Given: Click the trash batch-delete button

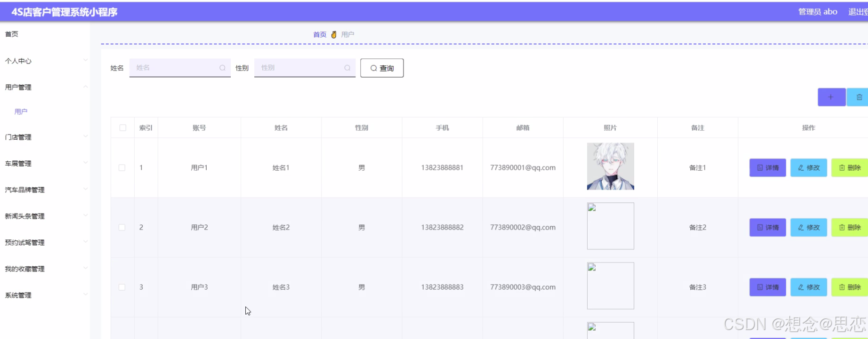Looking at the screenshot, I should [858, 97].
